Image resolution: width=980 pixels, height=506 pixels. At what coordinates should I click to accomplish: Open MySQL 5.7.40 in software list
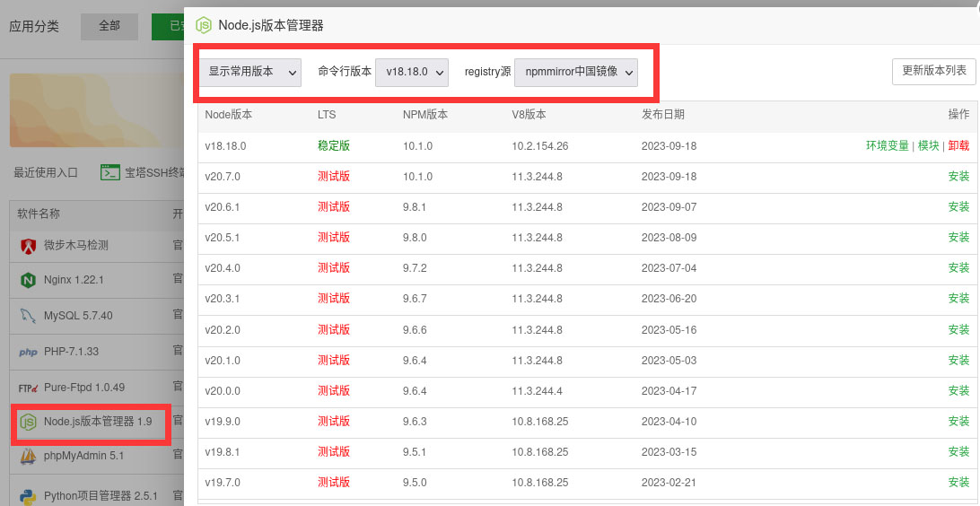coord(78,316)
